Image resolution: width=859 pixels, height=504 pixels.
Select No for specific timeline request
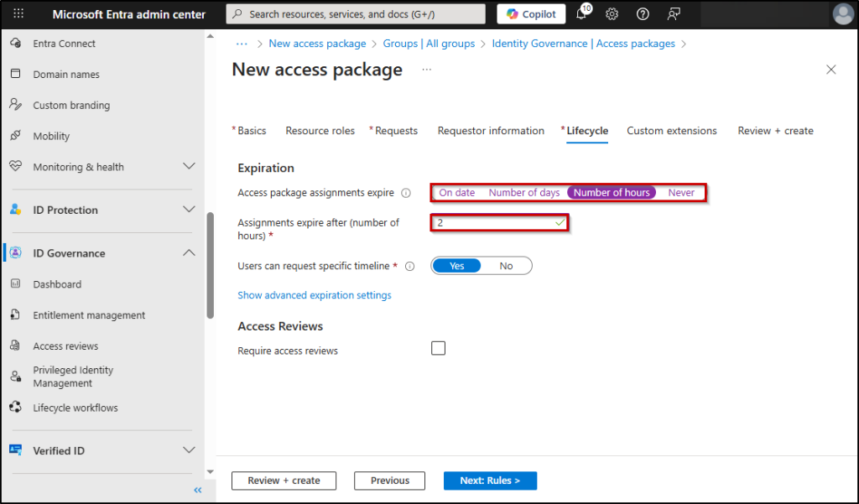point(506,266)
